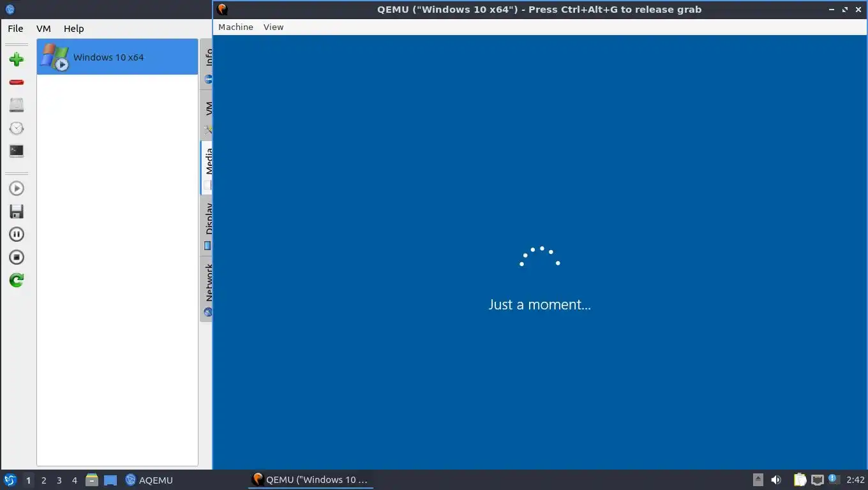Switch to the Info vertical tab
This screenshot has width=868, height=490.
point(207,65)
